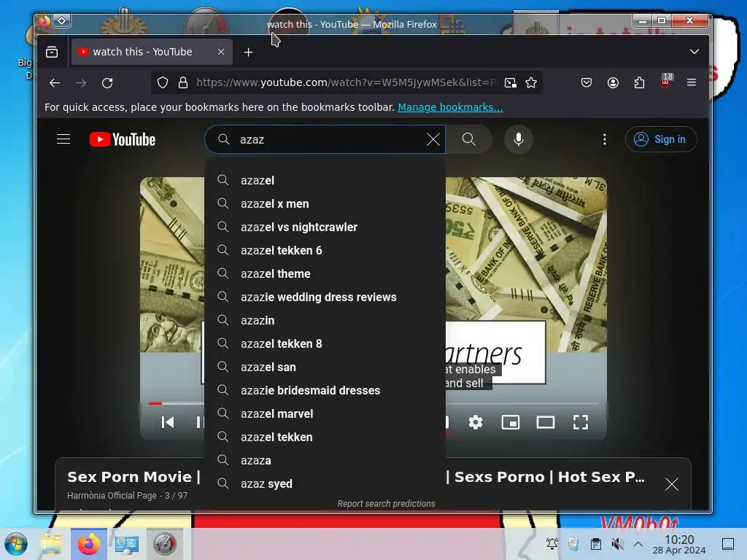This screenshot has width=747, height=560.
Task: Choose suggestion 'azazel san'
Action: click(325, 367)
